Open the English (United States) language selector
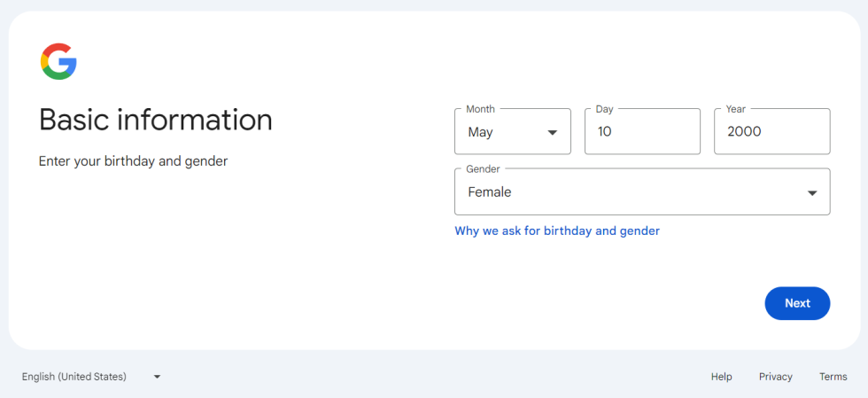Image resolution: width=868 pixels, height=398 pixels. pyautogui.click(x=91, y=377)
